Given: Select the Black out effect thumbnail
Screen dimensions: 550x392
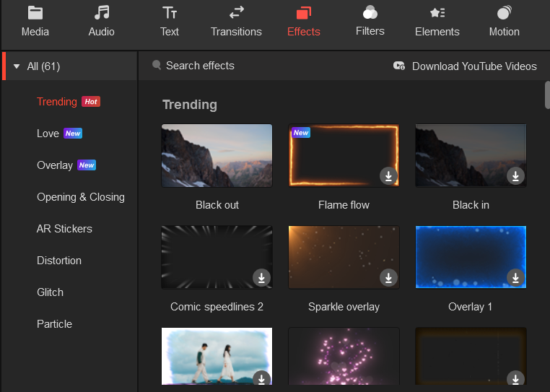Looking at the screenshot, I should point(217,156).
